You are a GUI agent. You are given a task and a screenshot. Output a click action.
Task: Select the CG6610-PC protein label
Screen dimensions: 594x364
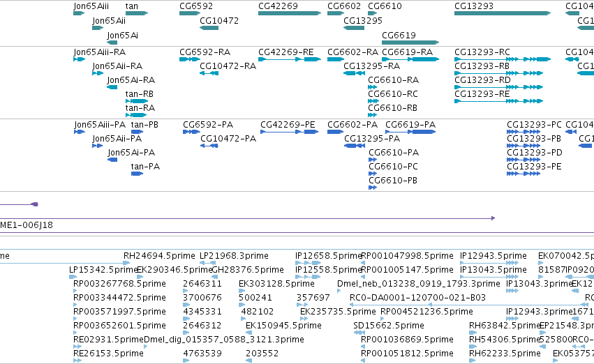[393, 167]
